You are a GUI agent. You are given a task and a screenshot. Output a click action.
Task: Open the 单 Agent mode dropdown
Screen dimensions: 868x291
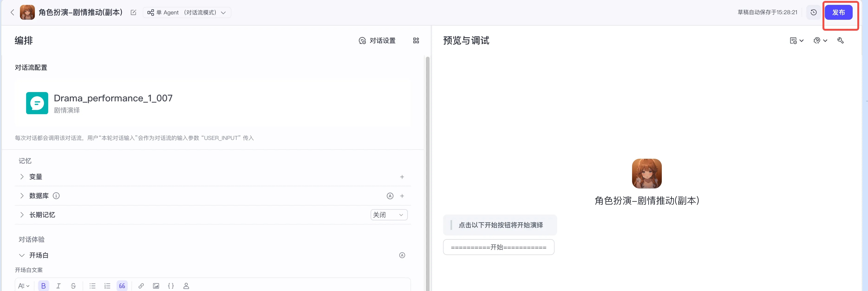187,13
